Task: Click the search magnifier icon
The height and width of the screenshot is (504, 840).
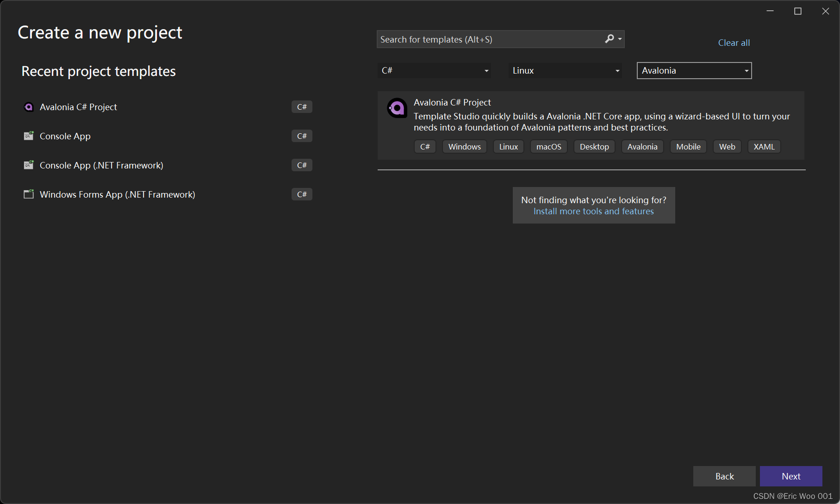Action: 610,39
